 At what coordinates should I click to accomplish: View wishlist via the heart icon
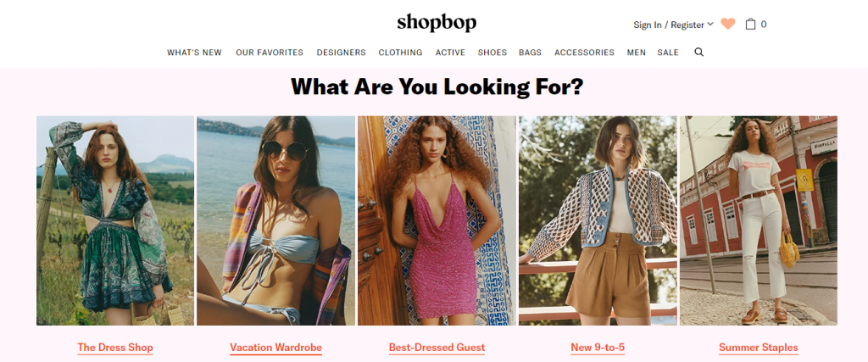pos(728,24)
